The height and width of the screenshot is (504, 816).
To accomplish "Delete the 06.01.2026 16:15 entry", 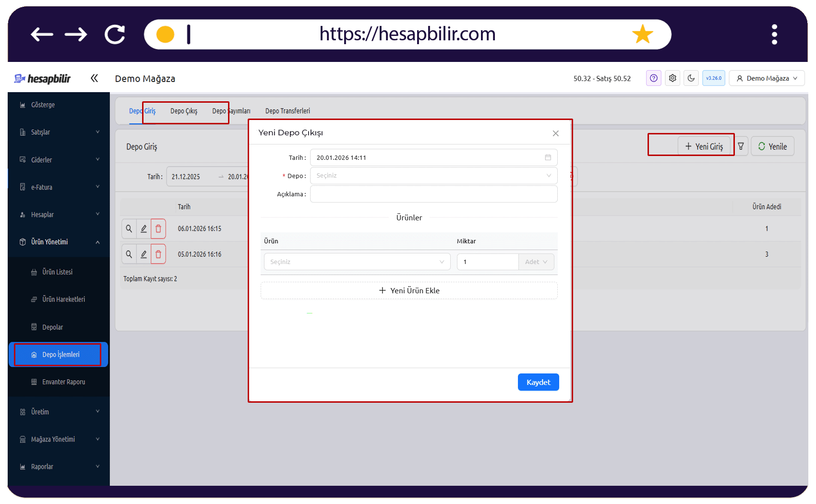I will click(158, 229).
